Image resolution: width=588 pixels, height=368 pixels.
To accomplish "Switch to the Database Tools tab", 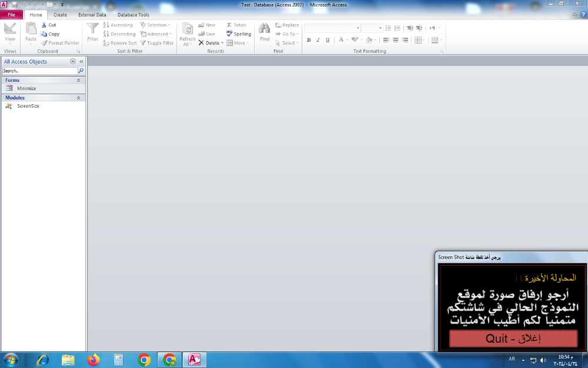I will click(x=133, y=15).
